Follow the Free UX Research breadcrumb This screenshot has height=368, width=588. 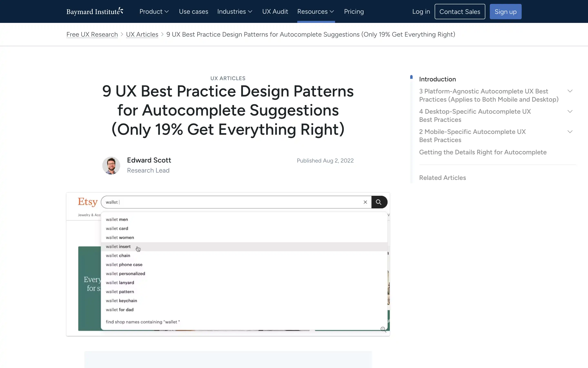click(x=92, y=34)
